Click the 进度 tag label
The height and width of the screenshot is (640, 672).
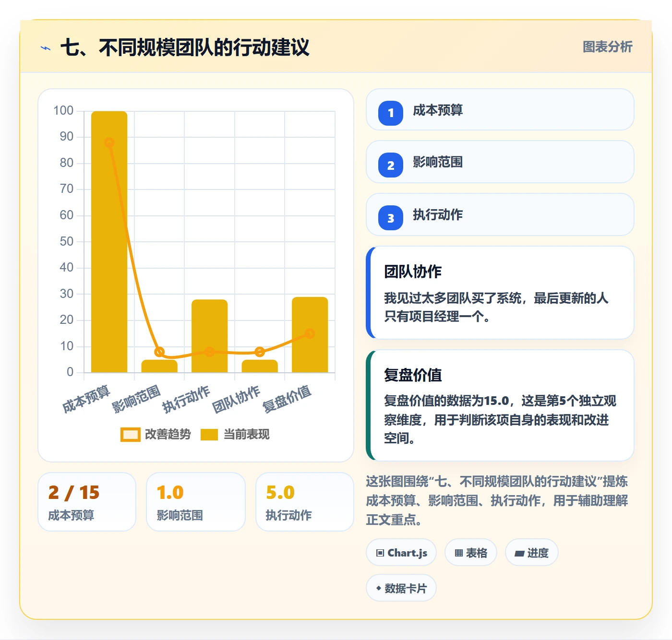[538, 553]
